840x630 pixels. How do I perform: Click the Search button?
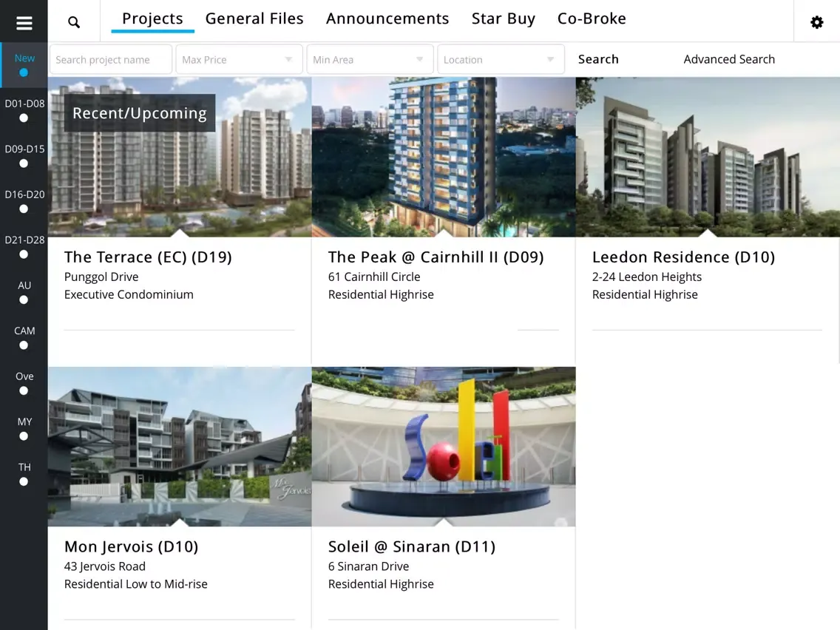point(598,59)
